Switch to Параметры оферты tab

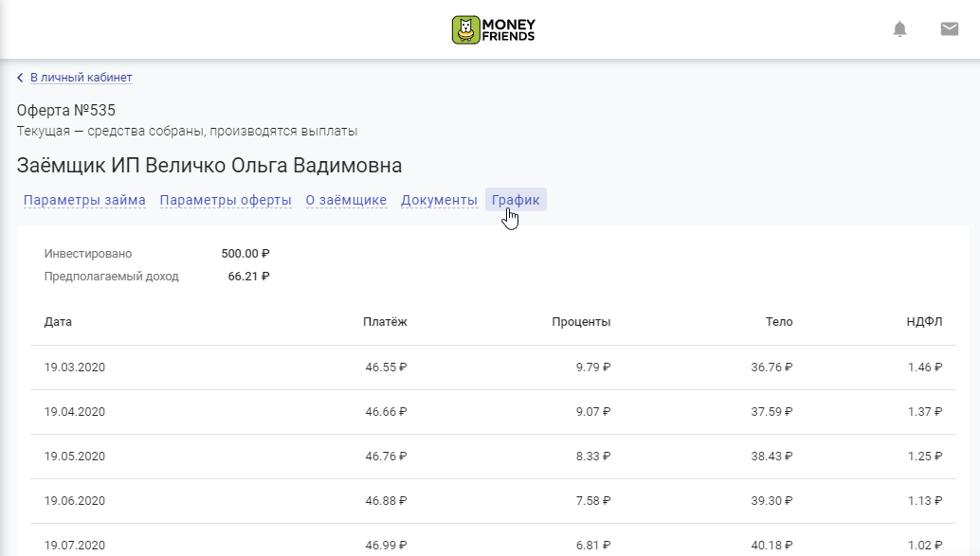pyautogui.click(x=226, y=200)
